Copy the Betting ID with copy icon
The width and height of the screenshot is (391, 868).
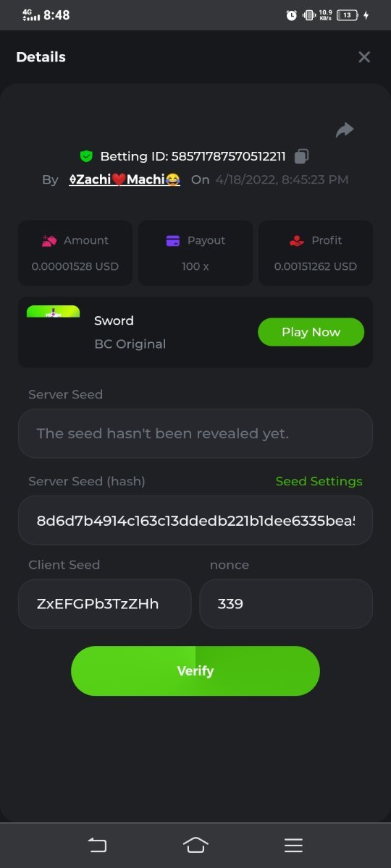(x=302, y=156)
